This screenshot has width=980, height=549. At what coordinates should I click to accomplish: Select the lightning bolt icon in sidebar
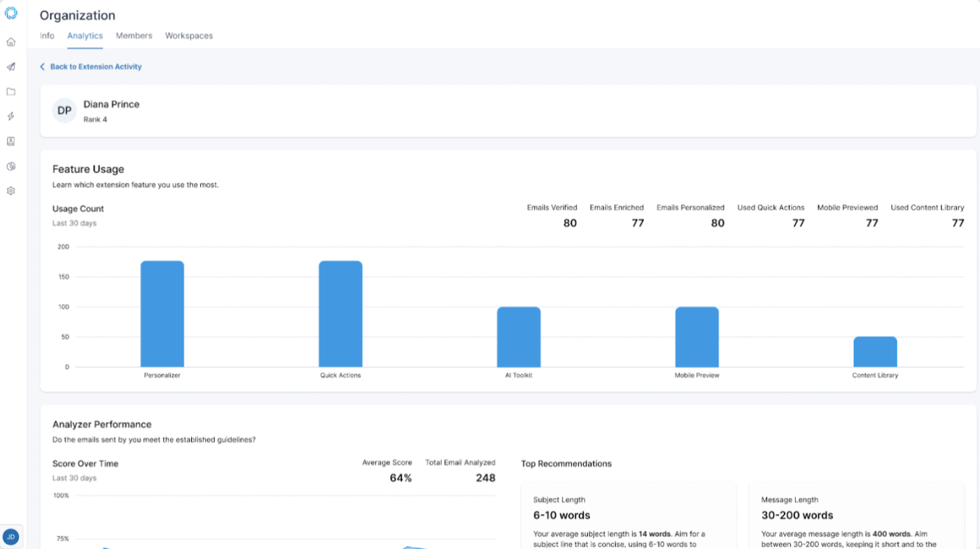(11, 116)
